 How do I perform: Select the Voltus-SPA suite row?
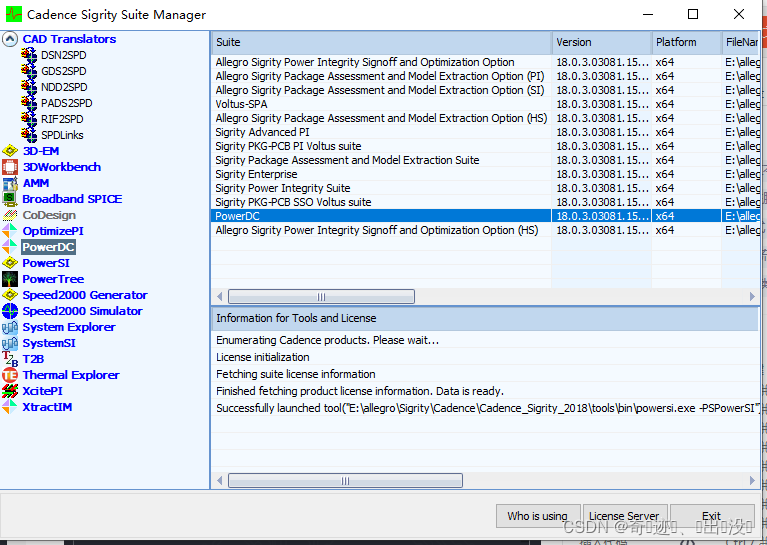[x=485, y=104]
